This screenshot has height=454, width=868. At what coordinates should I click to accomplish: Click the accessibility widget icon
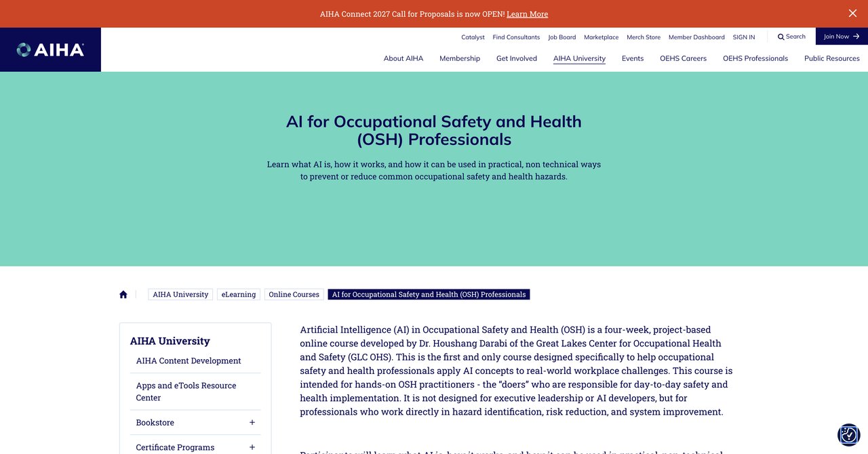tap(848, 434)
